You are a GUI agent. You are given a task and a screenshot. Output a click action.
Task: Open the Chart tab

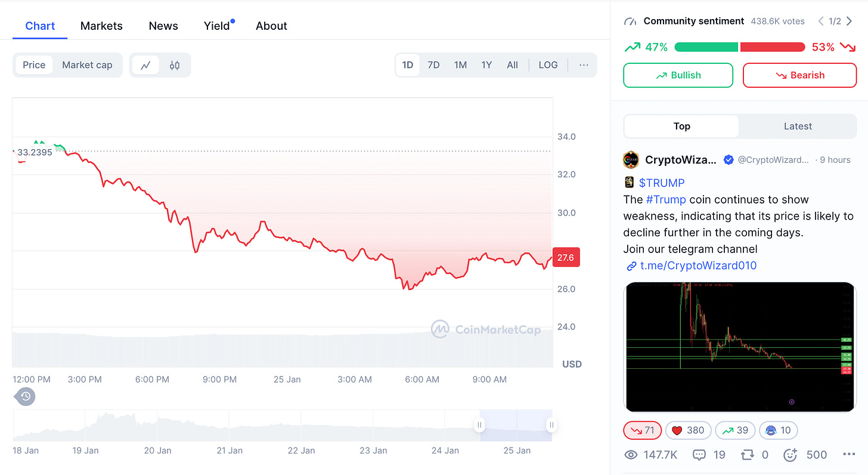click(40, 26)
